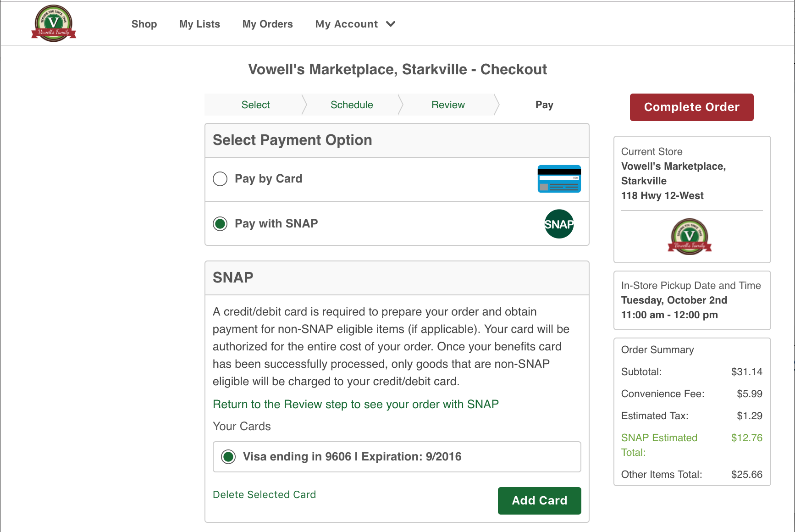This screenshot has height=532, width=795.
Task: Click the Vowell's logo in Current Store card
Action: pyautogui.click(x=690, y=236)
